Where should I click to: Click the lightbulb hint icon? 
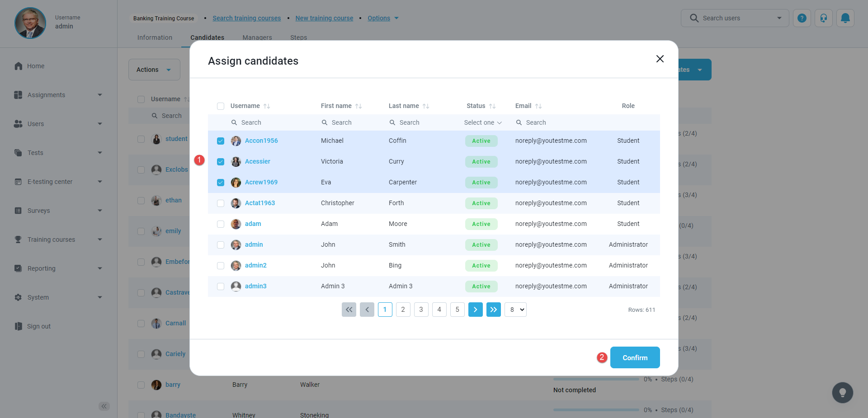click(842, 392)
